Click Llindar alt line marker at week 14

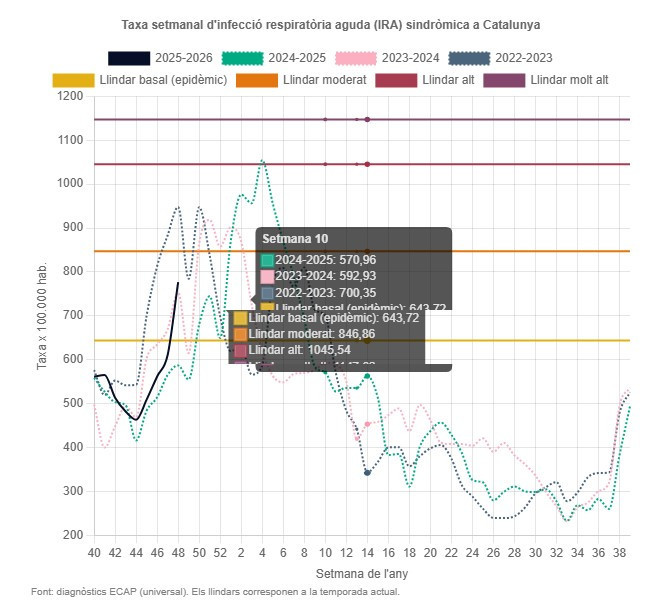tap(367, 164)
